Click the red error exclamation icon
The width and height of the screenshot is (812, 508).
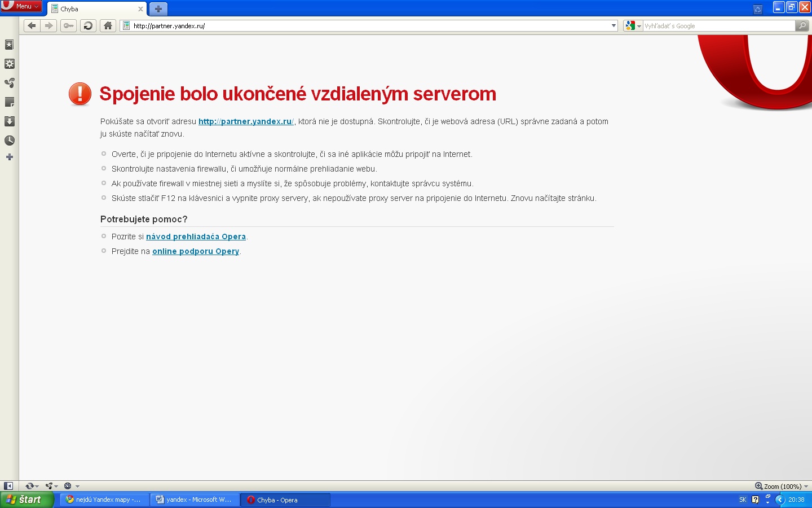pos(80,94)
